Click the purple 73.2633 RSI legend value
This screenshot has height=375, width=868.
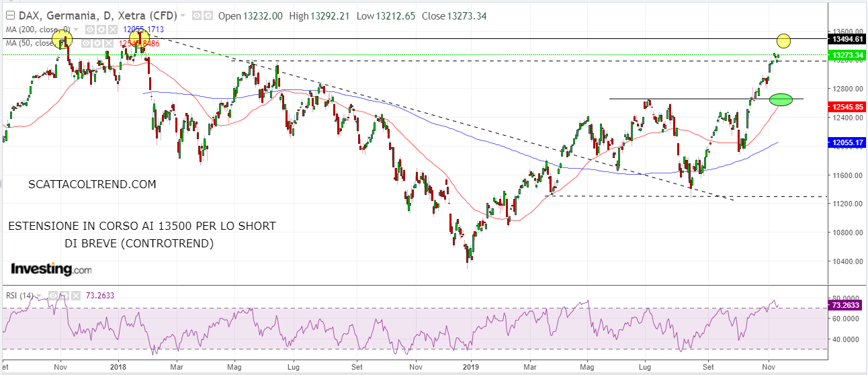coord(100,296)
